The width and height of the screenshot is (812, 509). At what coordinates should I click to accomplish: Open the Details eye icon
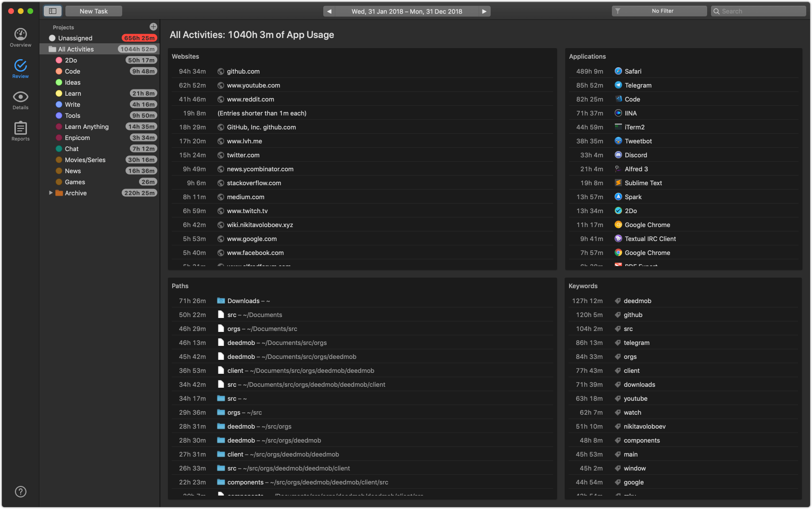pyautogui.click(x=21, y=97)
